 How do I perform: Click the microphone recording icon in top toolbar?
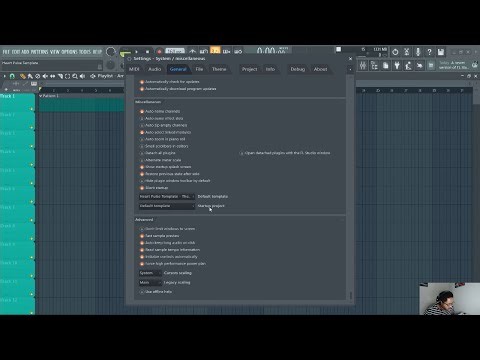(418, 52)
